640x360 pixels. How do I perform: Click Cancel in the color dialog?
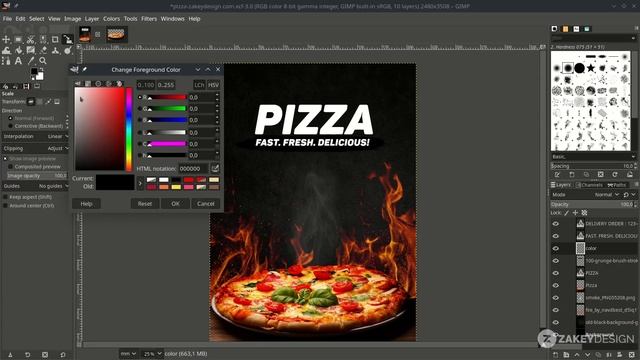(x=206, y=204)
